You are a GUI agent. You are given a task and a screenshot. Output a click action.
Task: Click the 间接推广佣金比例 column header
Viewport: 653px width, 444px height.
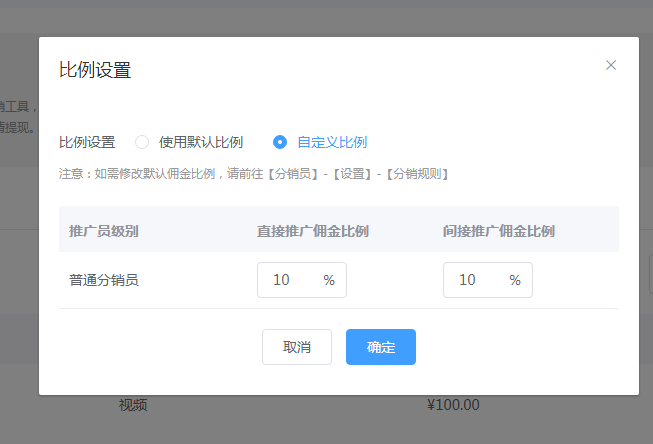coord(499,230)
